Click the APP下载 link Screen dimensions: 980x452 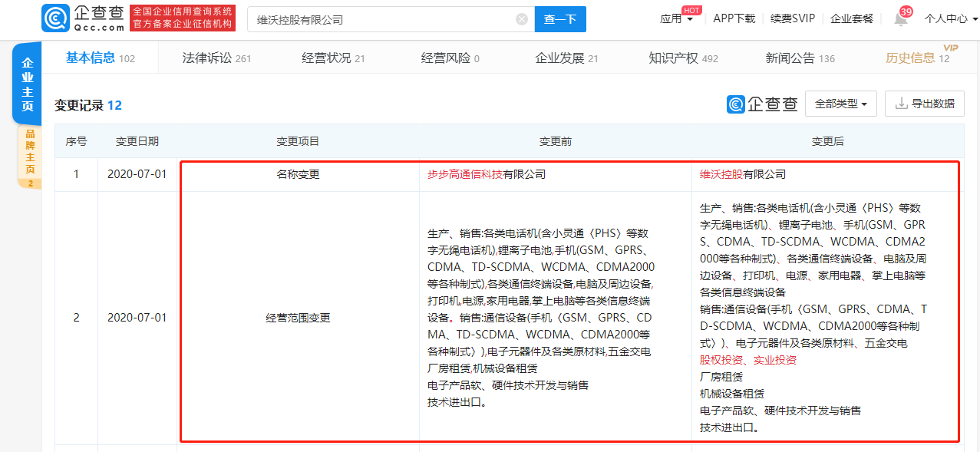click(x=734, y=19)
